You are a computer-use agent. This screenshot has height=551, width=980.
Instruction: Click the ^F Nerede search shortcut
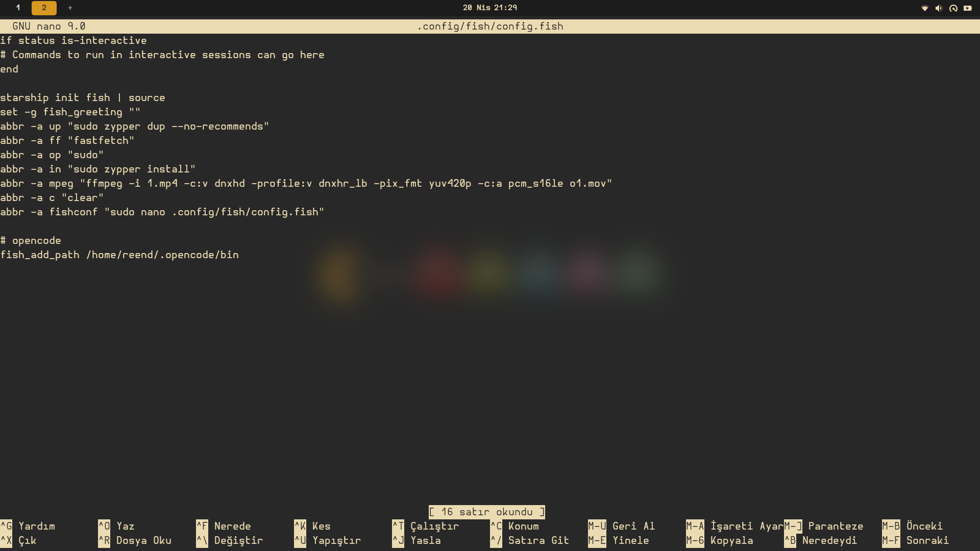[x=224, y=526]
